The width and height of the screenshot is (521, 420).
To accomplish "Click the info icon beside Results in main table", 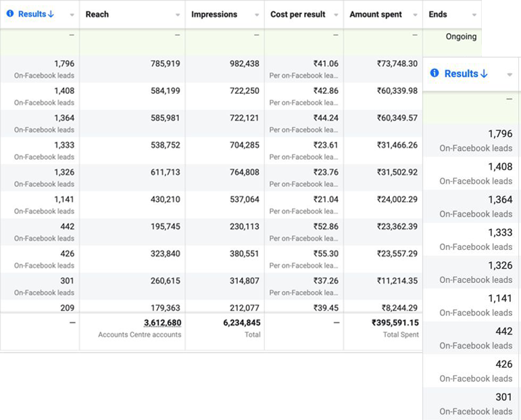I will point(10,14).
